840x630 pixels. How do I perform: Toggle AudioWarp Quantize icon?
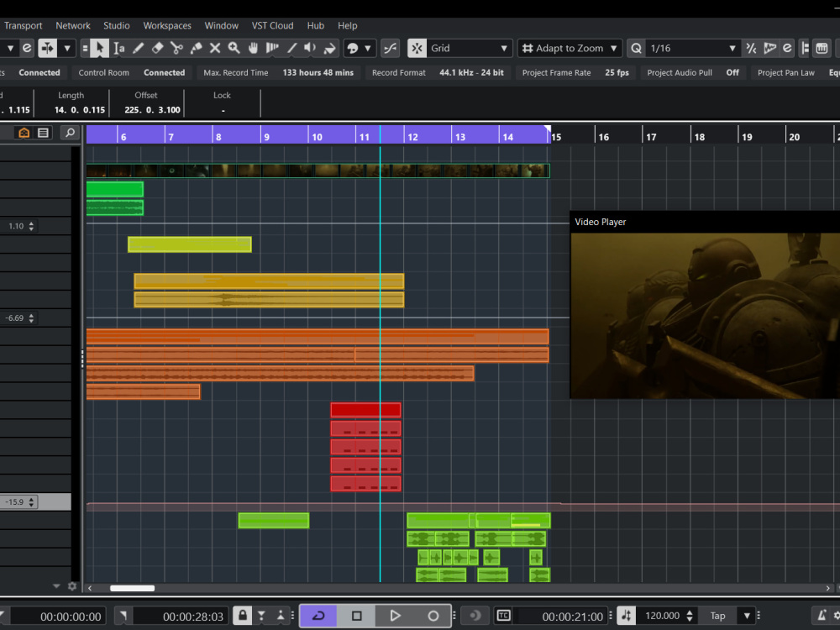(769, 48)
